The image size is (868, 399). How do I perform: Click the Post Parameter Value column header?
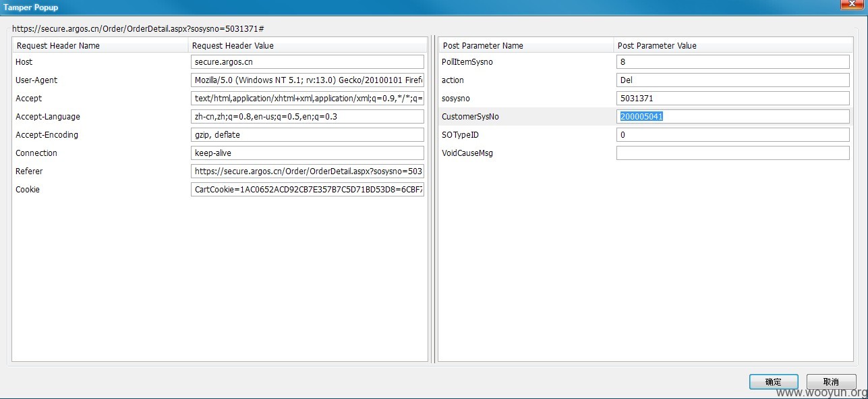click(733, 46)
